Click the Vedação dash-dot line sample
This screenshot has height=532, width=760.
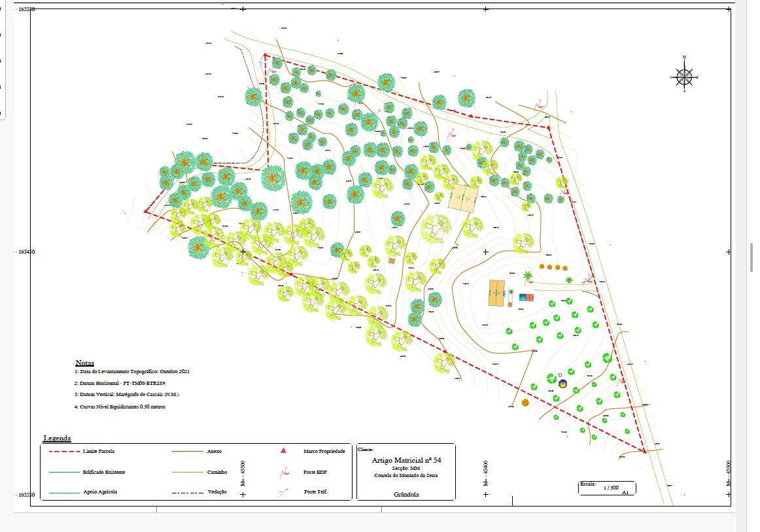187,492
